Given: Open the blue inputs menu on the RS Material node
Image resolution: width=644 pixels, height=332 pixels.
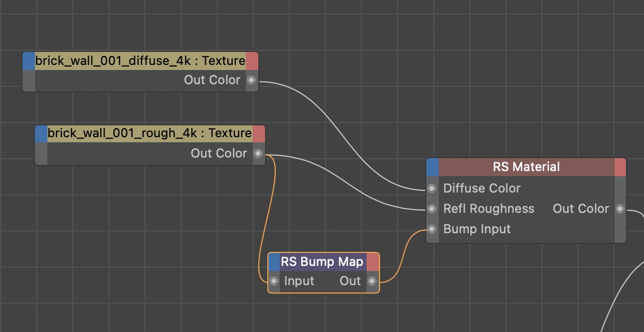Looking at the screenshot, I should point(433,167).
